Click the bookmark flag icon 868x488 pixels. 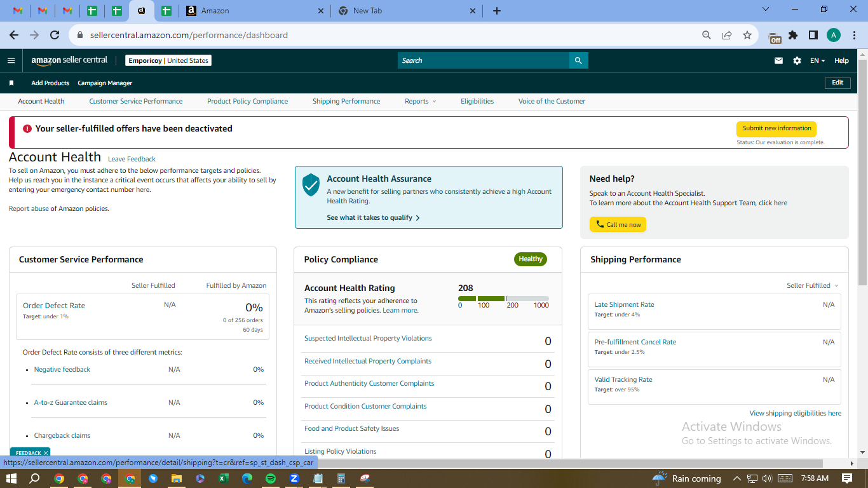(11, 83)
